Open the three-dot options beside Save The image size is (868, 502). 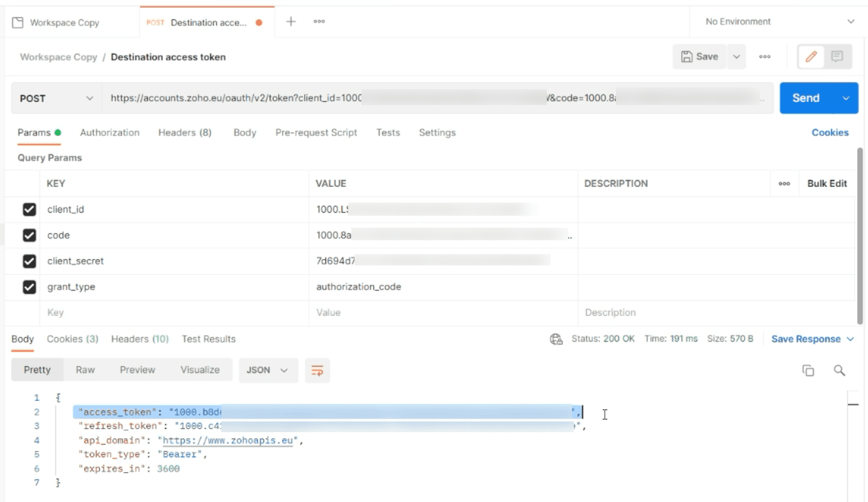pos(765,57)
